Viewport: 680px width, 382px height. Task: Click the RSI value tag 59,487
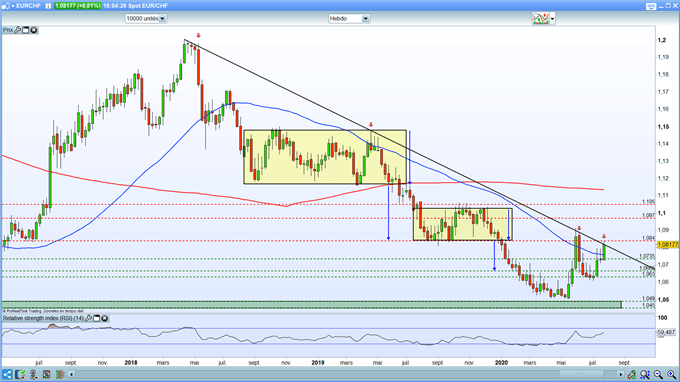668,333
